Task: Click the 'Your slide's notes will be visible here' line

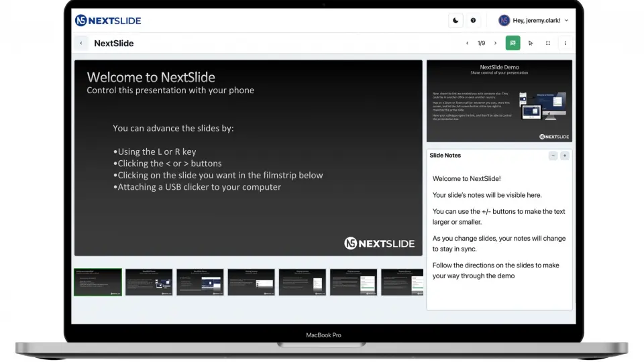Action: point(487,195)
